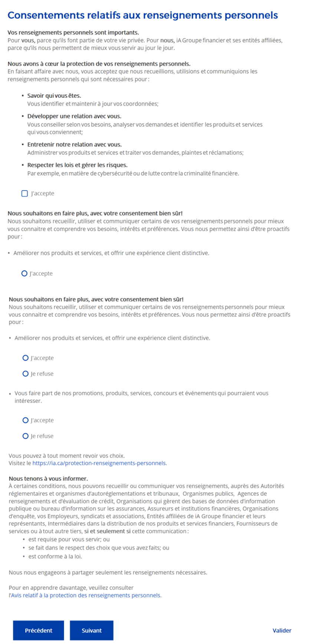Continue with the Suivant button
This screenshot has width=309, height=644.
tap(92, 630)
